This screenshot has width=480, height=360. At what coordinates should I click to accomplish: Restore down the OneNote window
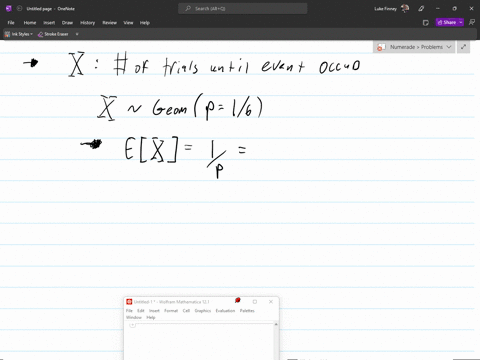(454, 9)
